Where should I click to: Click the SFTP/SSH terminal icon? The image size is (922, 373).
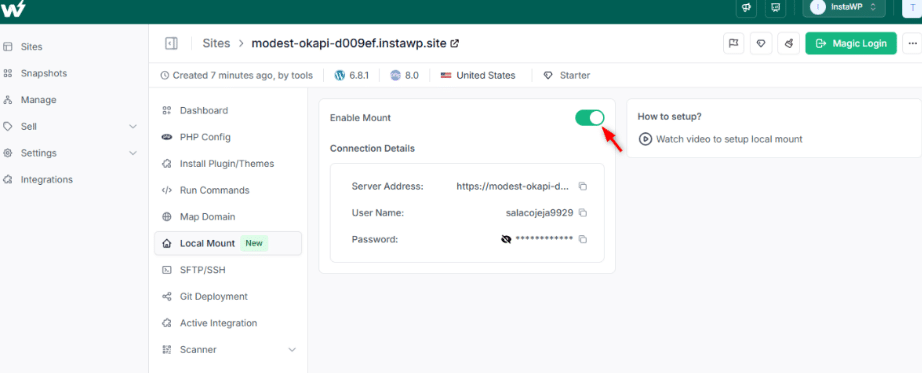click(167, 270)
